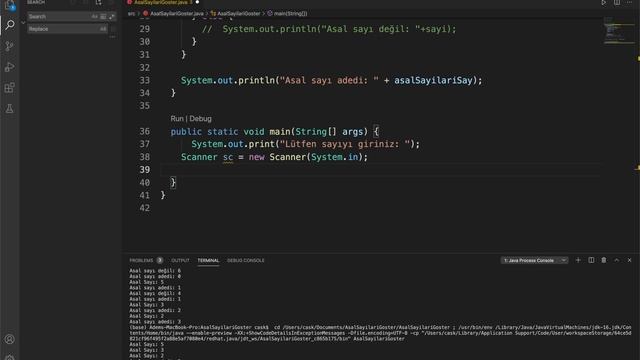Click "Asal sayı adedi: " string on line 33
The height and width of the screenshot is (360, 640).
[329, 80]
